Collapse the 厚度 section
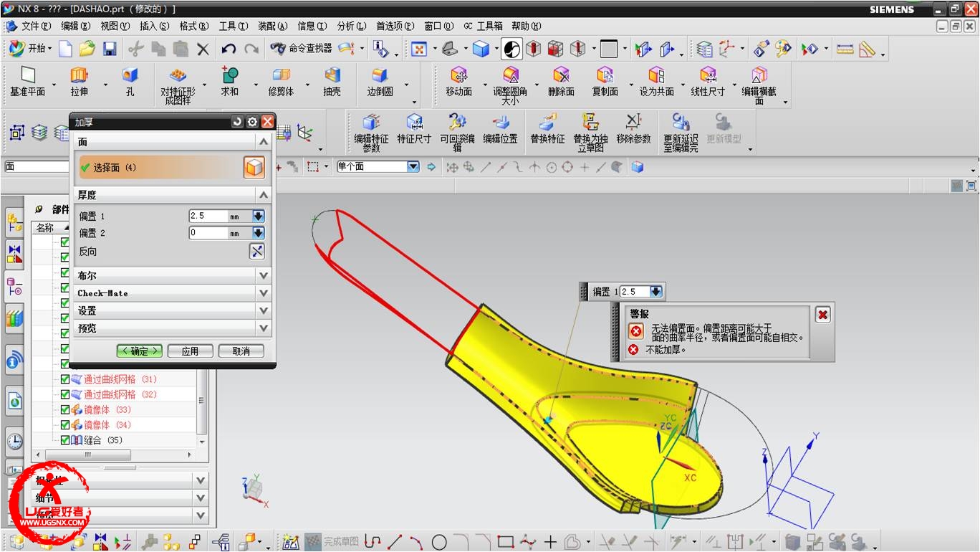 pos(264,195)
